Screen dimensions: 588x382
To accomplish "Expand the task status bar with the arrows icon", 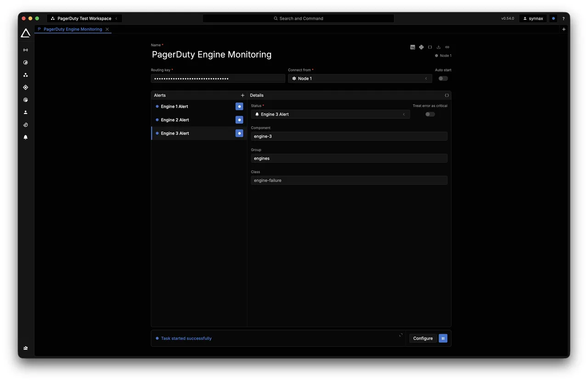I will pos(401,335).
